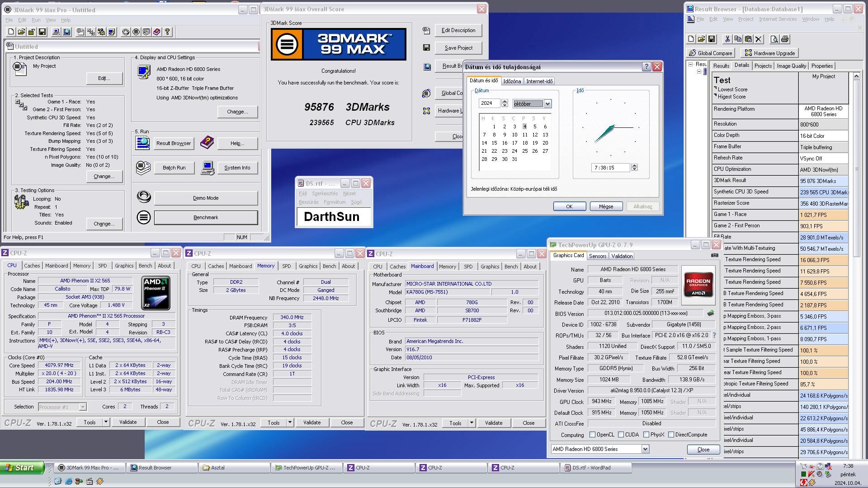Image resolution: width=868 pixels, height=488 pixels.
Task: Click purple Help book icon in 3DMark toolbar
Action: point(157,32)
